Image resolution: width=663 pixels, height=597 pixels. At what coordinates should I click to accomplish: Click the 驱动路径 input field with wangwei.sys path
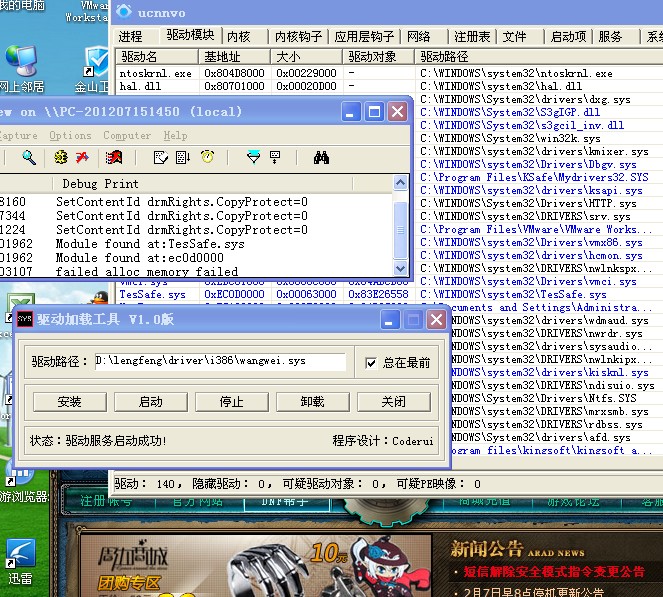pyautogui.click(x=220, y=362)
